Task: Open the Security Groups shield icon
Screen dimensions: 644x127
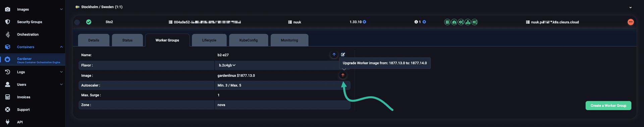Action: (x=7, y=22)
